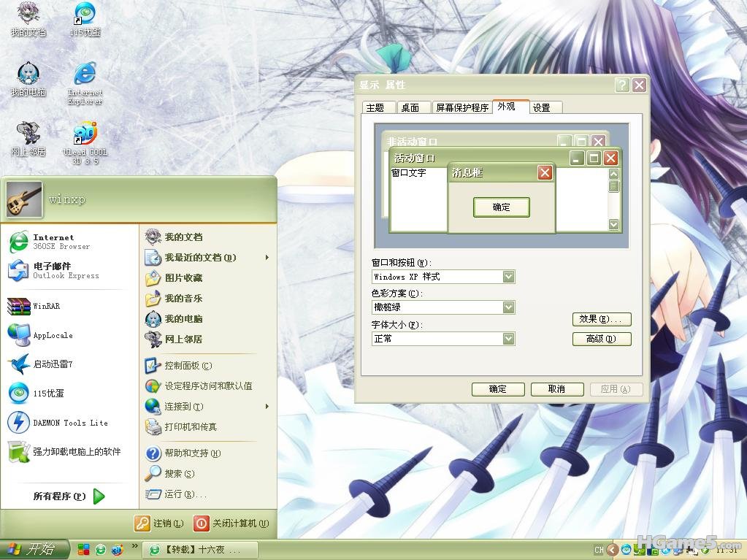
Task: Switch to the 屏幕保护程序 tab
Action: pos(461,107)
